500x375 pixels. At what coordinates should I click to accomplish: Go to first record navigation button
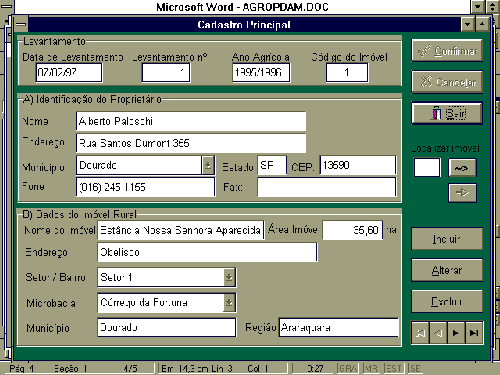[x=421, y=333]
